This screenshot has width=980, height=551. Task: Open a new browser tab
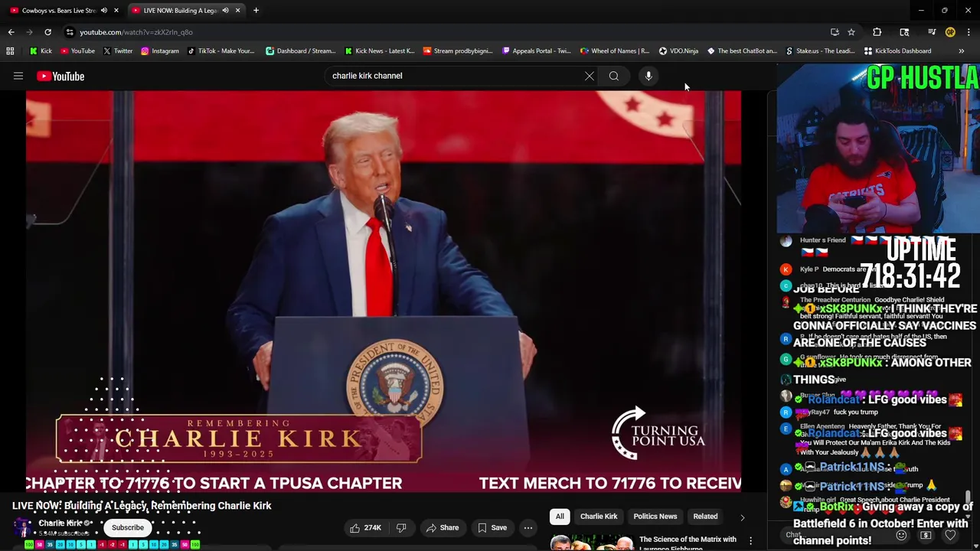(x=256, y=10)
